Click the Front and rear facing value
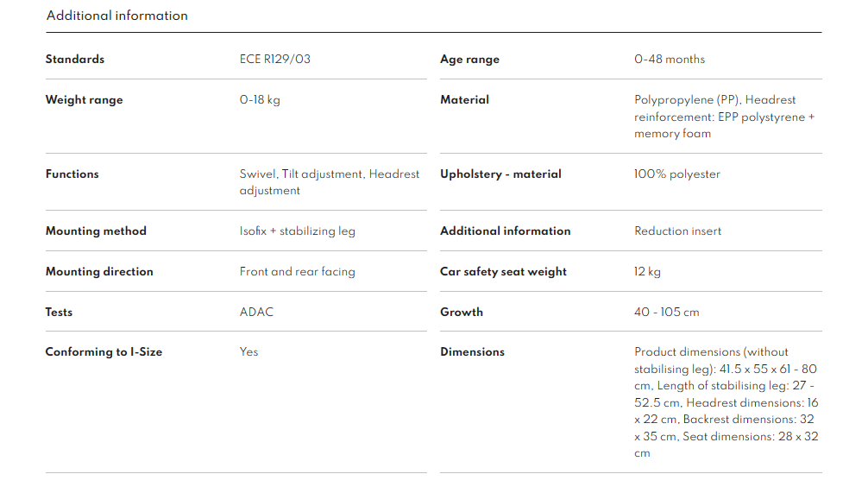 (297, 272)
